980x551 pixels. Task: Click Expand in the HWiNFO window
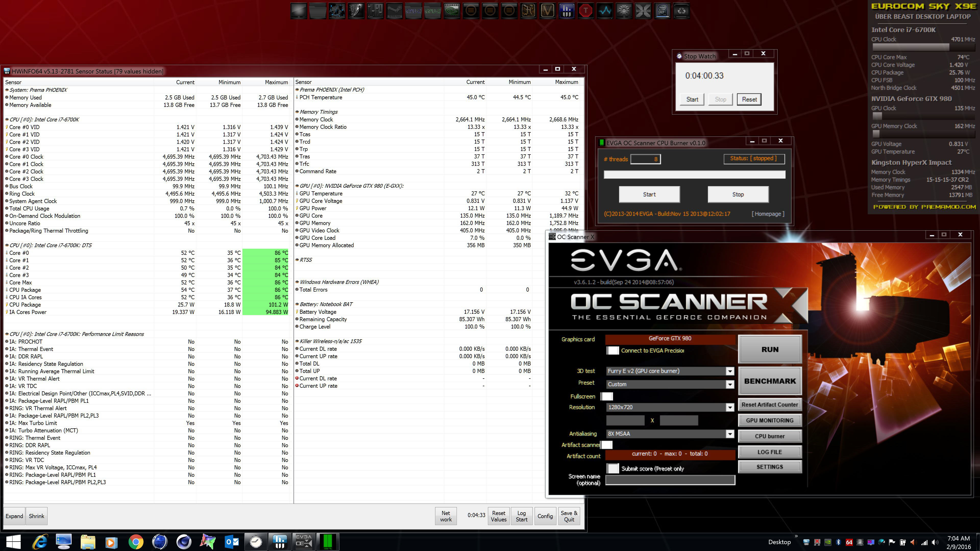(15, 516)
